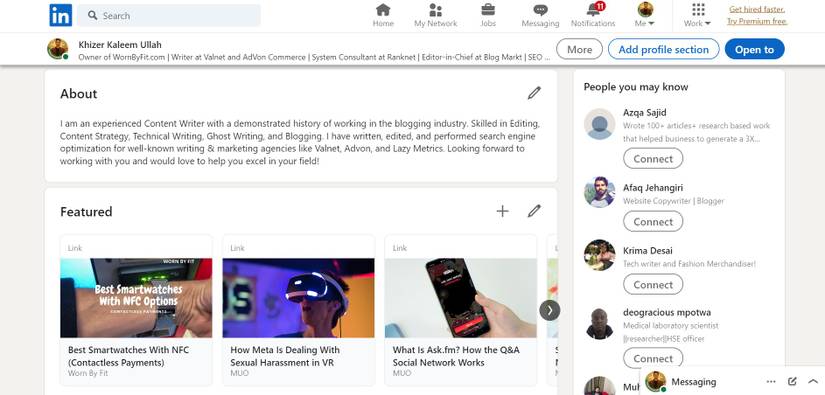The image size is (825, 395).
Task: Open the Work apps grid dropdown
Action: coord(698,15)
